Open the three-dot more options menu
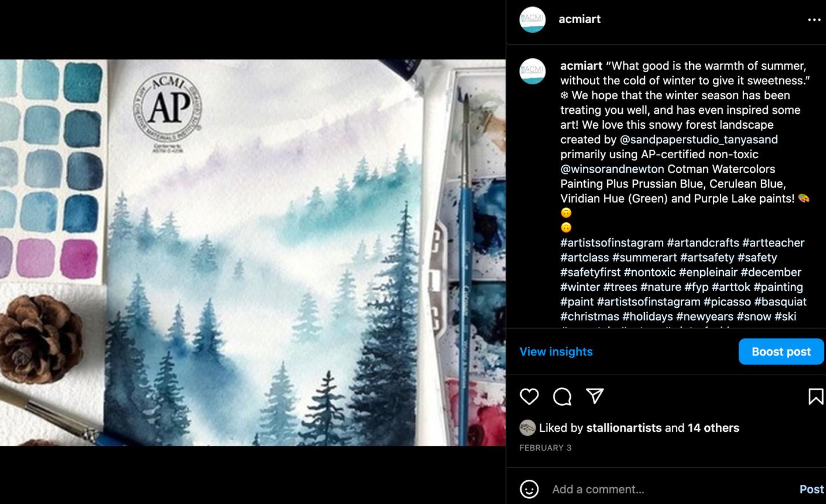This screenshot has height=504, width=826. 814,20
